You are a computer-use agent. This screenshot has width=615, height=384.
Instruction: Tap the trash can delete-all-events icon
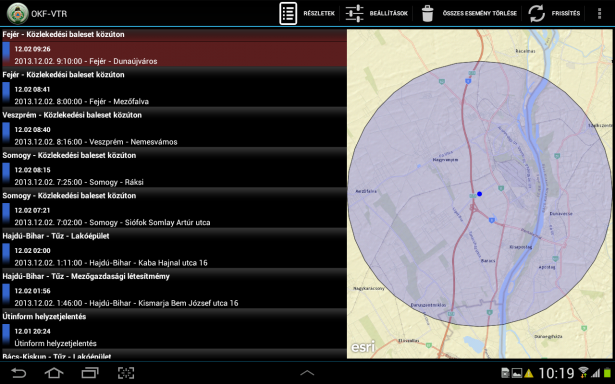tap(427, 13)
